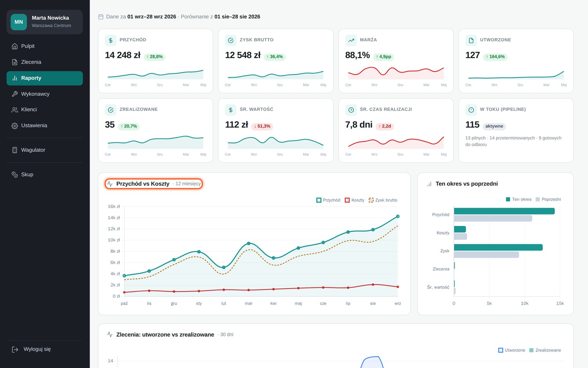
Task: Click the pulse icon beside Przychód vs Koszty
Action: tap(110, 184)
